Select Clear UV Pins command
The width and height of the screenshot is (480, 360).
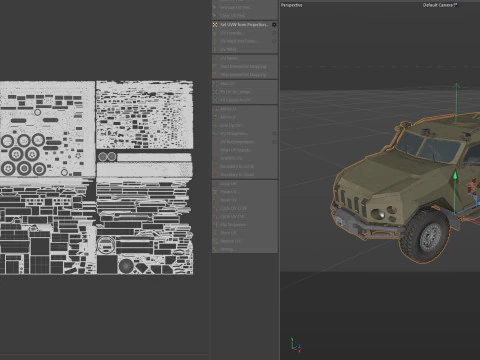click(245, 16)
